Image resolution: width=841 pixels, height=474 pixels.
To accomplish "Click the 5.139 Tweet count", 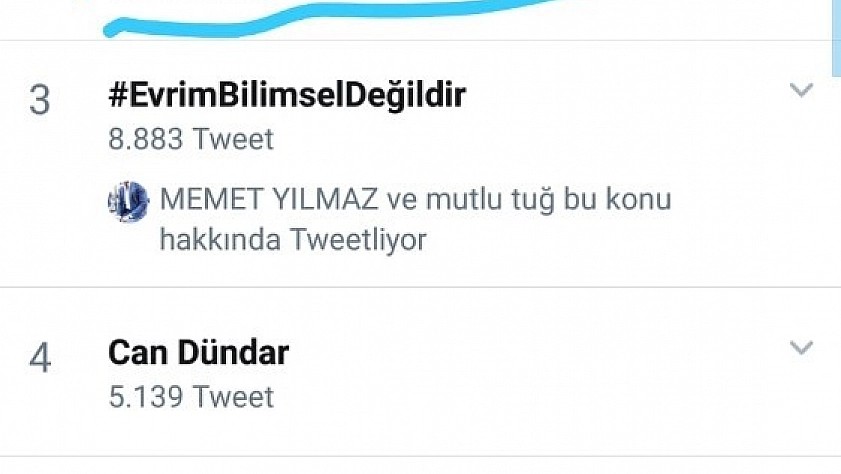I will pos(191,397).
